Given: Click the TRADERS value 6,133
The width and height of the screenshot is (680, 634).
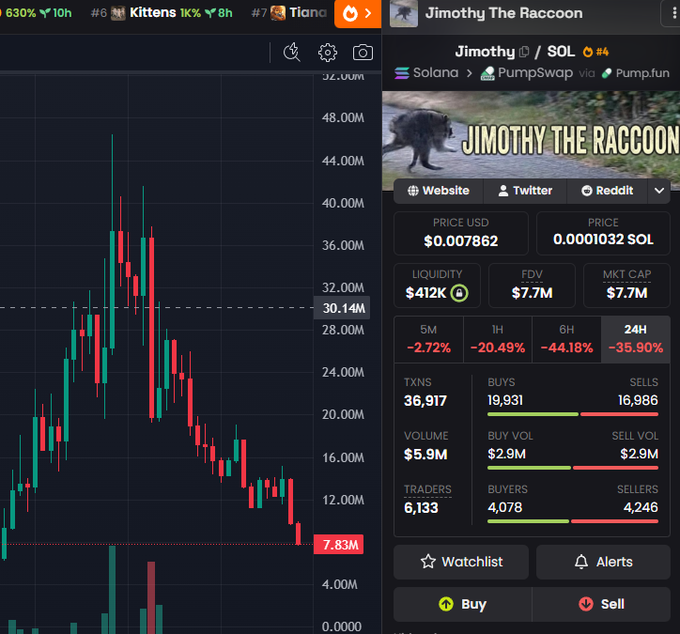Looking at the screenshot, I should coord(421,508).
